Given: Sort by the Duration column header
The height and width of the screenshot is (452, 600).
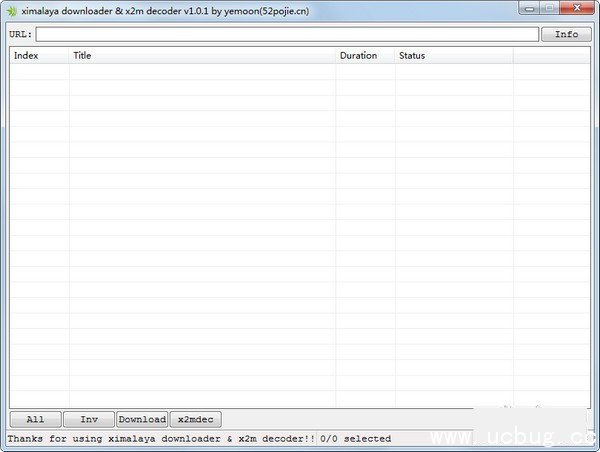Looking at the screenshot, I should (x=365, y=56).
